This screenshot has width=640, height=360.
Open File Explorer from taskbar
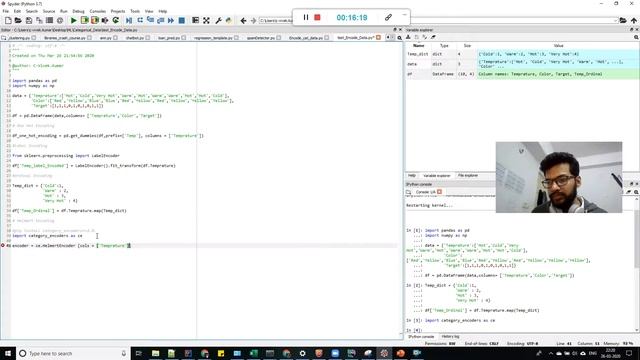pyautogui.click(x=156, y=353)
